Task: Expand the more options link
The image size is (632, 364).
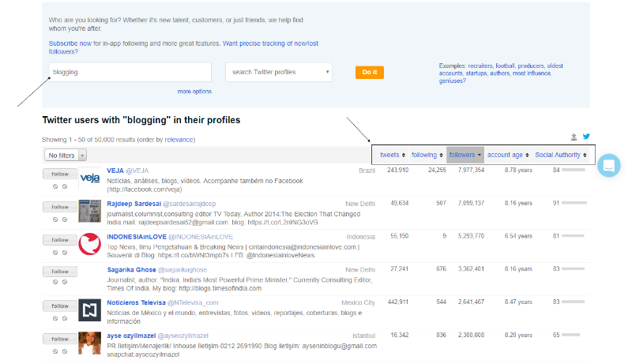Action: click(x=194, y=92)
